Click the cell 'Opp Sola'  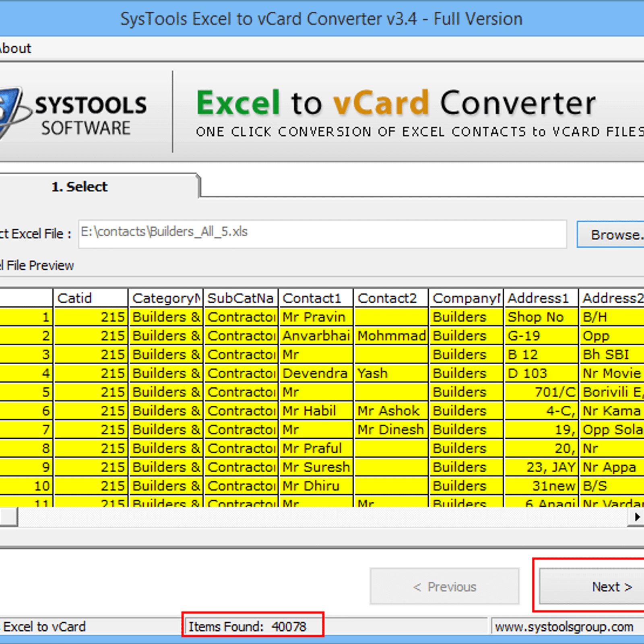pos(612,429)
